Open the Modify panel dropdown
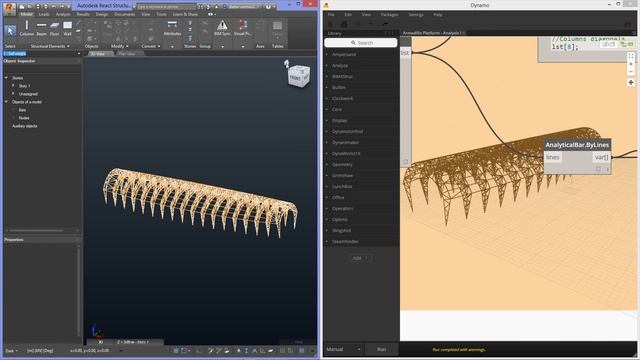Image resolution: width=640 pixels, height=360 pixels. 119,47
